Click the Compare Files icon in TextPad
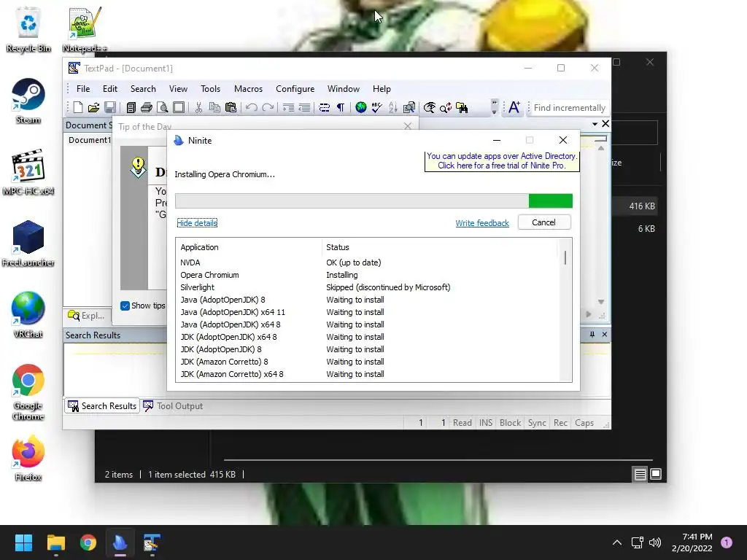The image size is (747, 560). click(409, 108)
